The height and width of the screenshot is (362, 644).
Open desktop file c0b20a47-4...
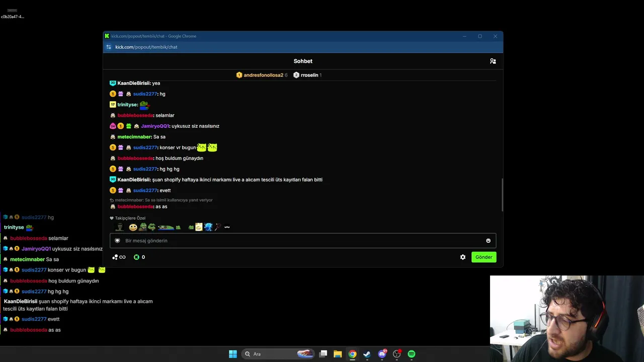(12, 14)
